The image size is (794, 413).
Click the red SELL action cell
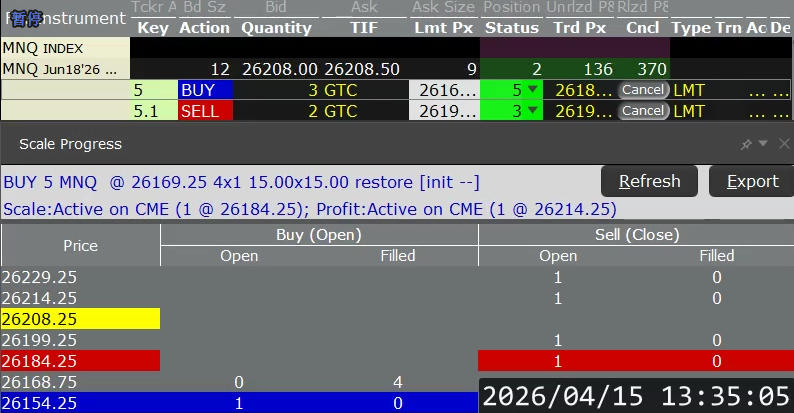(204, 111)
